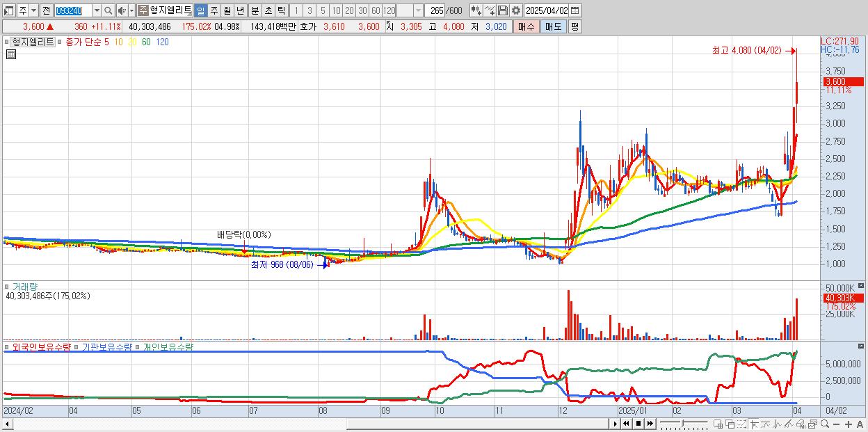Click the zoom magnifier icon at bottom right
Viewport: 868px width, 432px height.
coord(825,424)
